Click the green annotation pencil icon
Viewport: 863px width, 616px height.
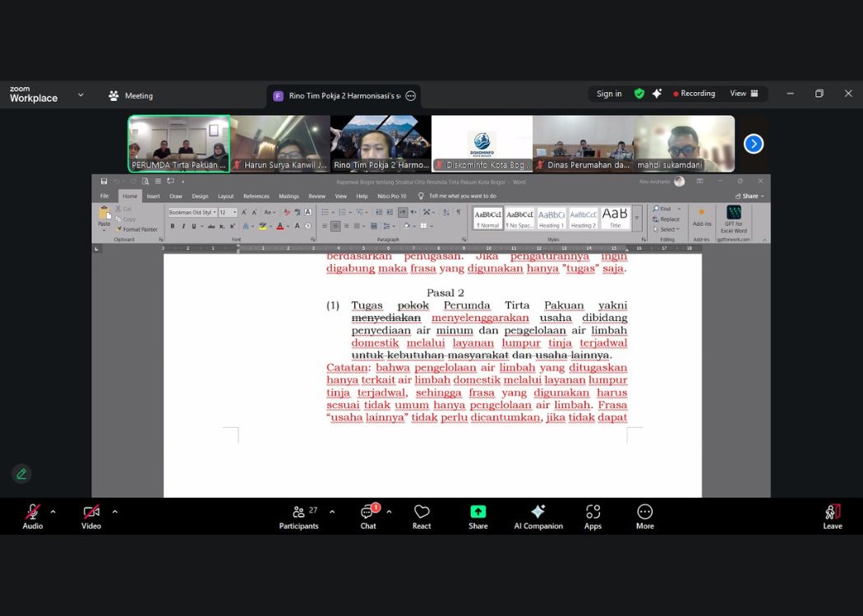pyautogui.click(x=21, y=473)
